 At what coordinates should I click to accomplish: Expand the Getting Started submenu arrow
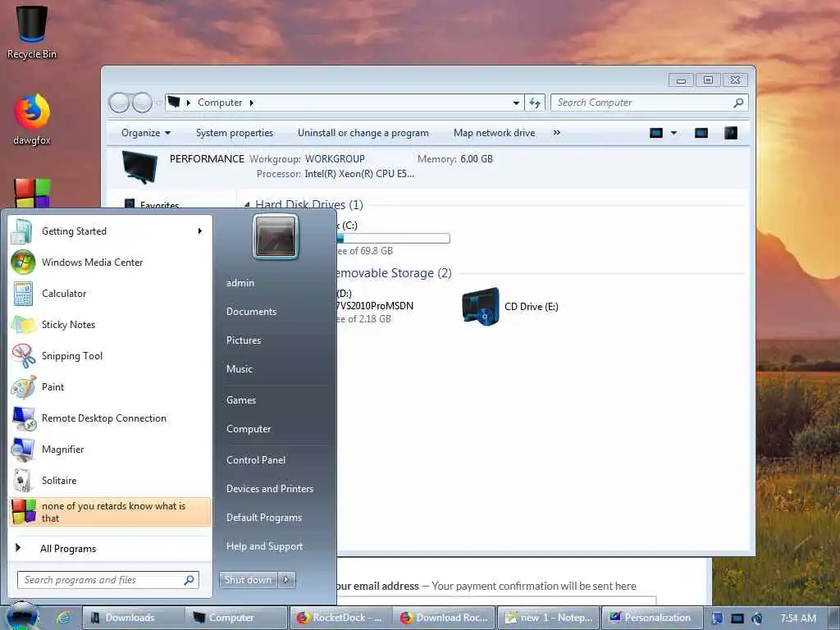[200, 231]
